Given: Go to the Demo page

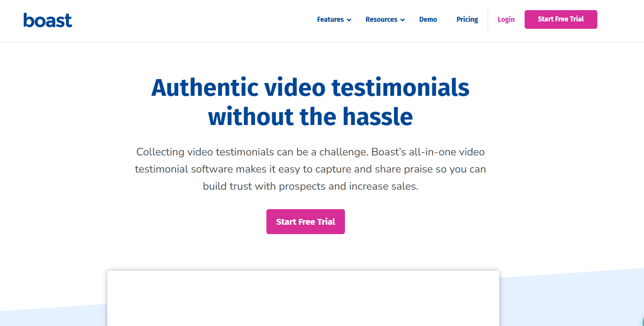Looking at the screenshot, I should [x=428, y=19].
